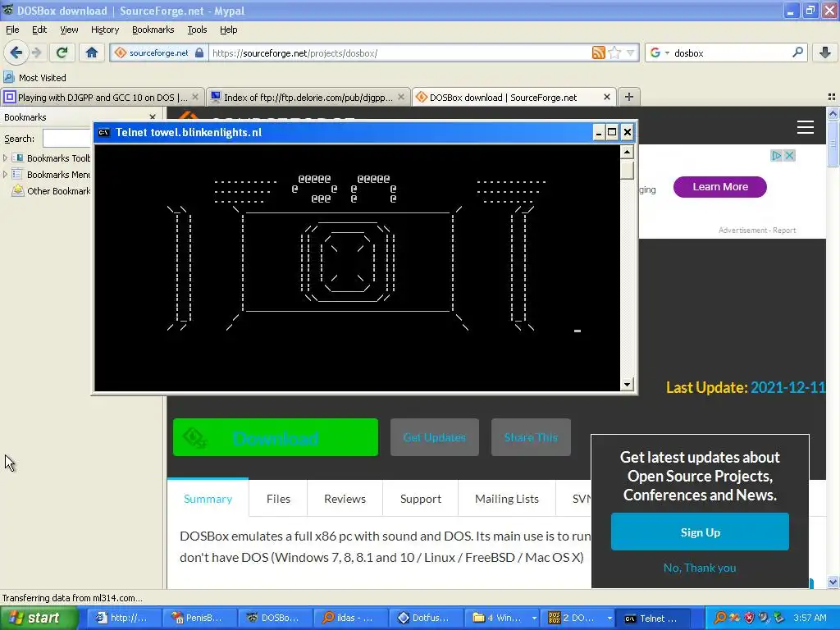Open the Windows Start button

click(x=39, y=619)
